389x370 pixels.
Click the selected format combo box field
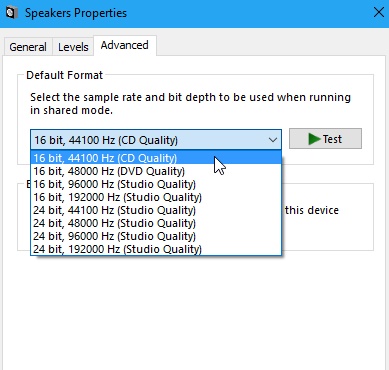pyautogui.click(x=156, y=140)
